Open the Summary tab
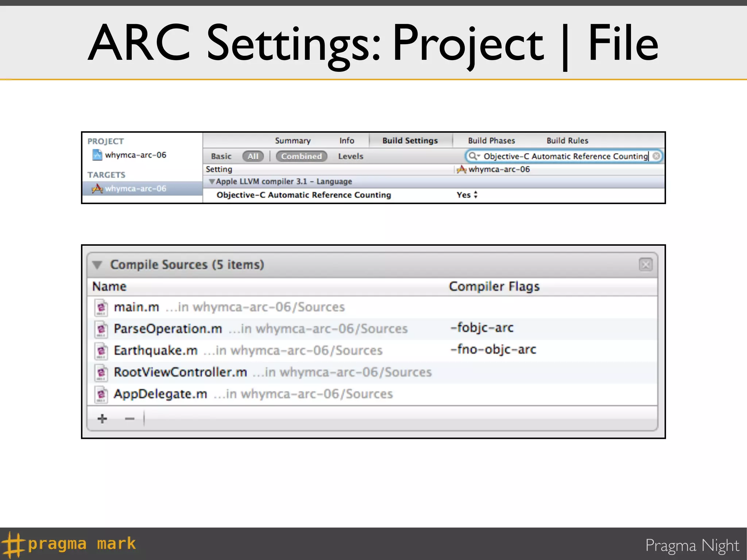This screenshot has width=747, height=560. tap(293, 141)
